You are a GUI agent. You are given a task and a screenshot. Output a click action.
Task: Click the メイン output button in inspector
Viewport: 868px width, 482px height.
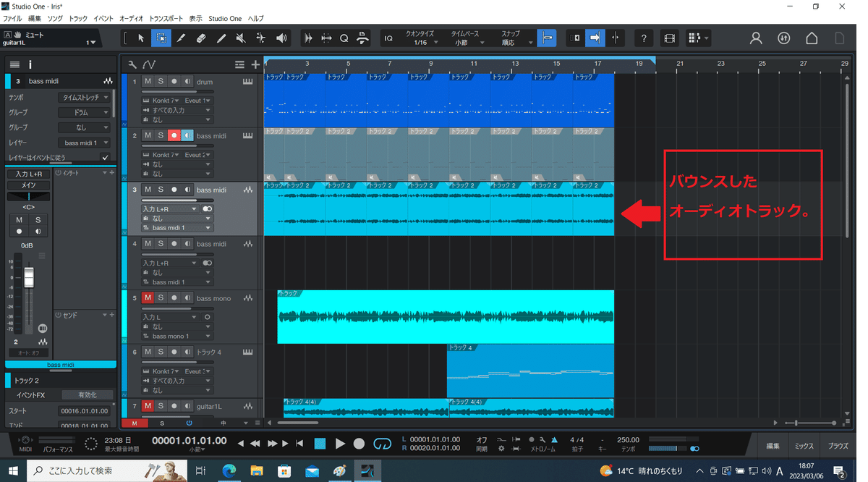28,185
